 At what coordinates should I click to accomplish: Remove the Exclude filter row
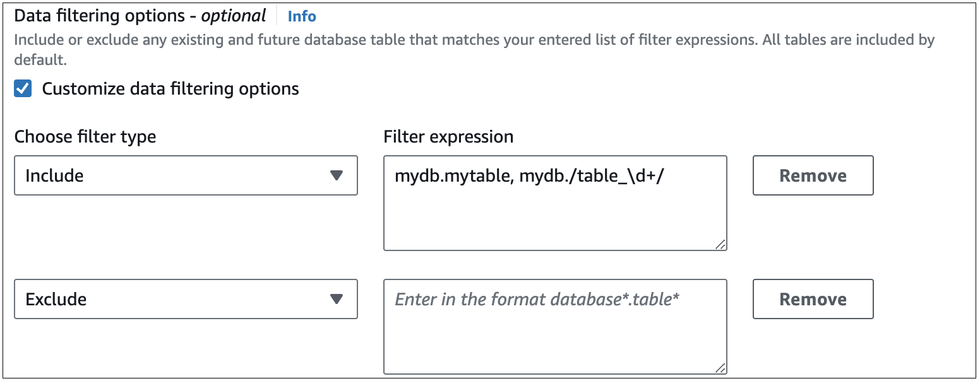point(813,299)
